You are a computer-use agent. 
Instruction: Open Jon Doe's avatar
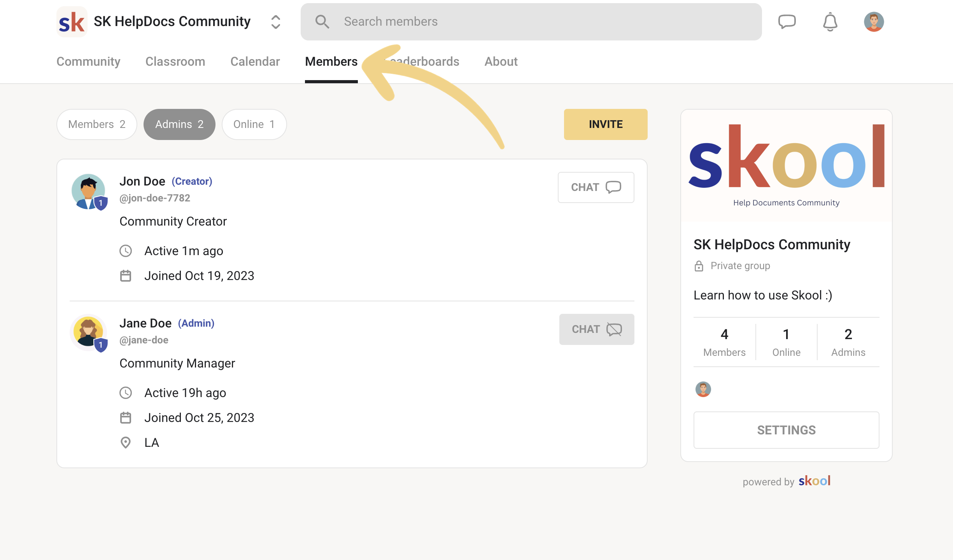tap(88, 191)
